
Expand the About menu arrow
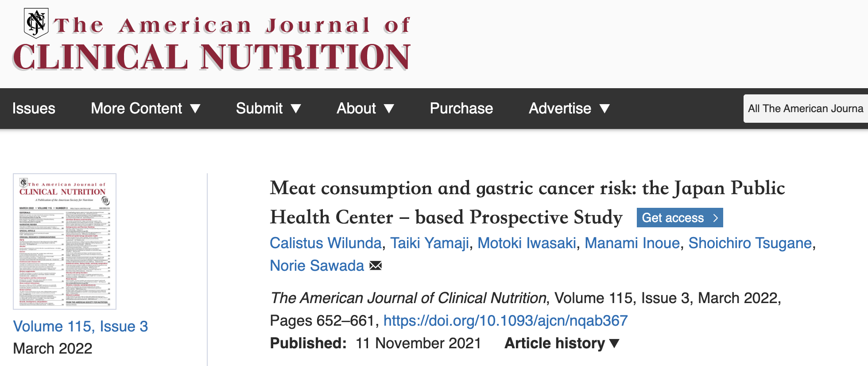click(x=389, y=109)
